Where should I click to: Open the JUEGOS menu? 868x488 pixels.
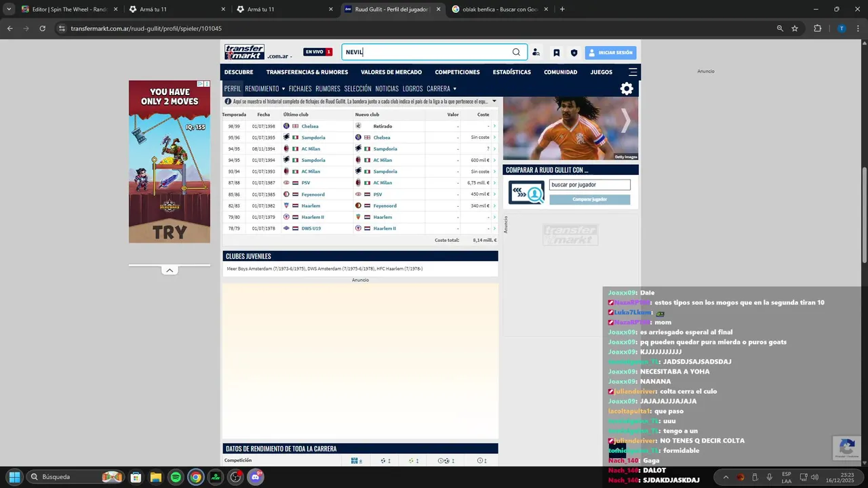(601, 72)
